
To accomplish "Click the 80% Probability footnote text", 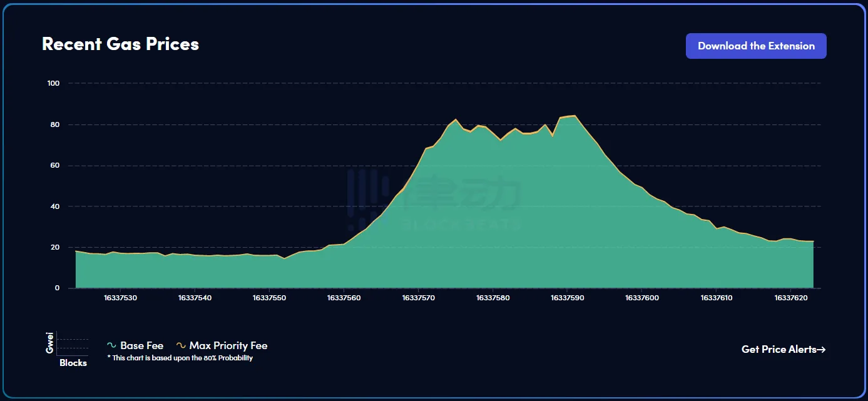I will click(180, 358).
